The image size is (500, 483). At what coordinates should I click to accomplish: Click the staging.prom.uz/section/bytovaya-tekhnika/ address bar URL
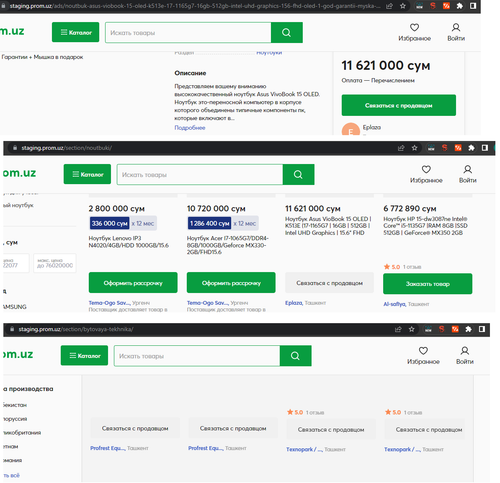pyautogui.click(x=76, y=329)
